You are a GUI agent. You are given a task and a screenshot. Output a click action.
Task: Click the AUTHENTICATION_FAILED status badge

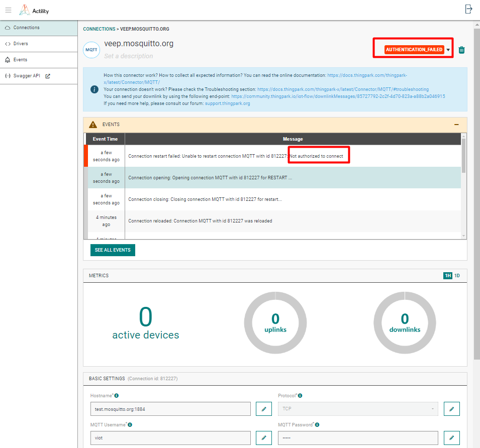(414, 50)
